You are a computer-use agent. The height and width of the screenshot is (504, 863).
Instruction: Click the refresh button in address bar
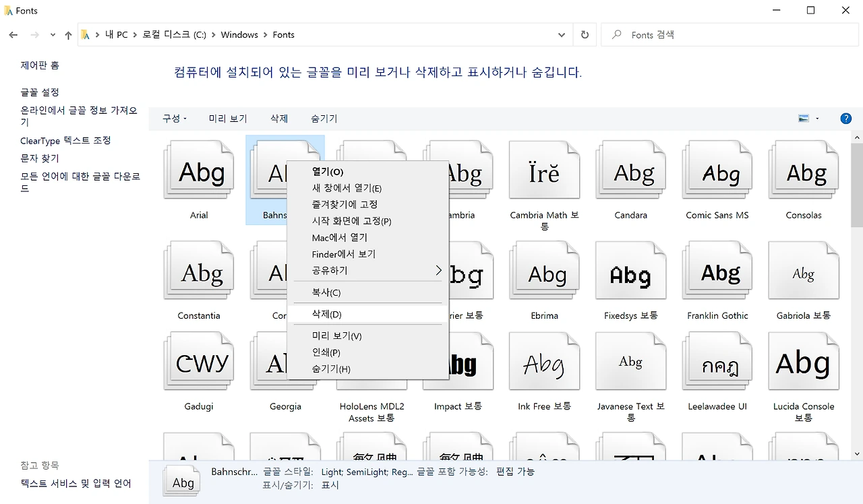click(x=585, y=35)
